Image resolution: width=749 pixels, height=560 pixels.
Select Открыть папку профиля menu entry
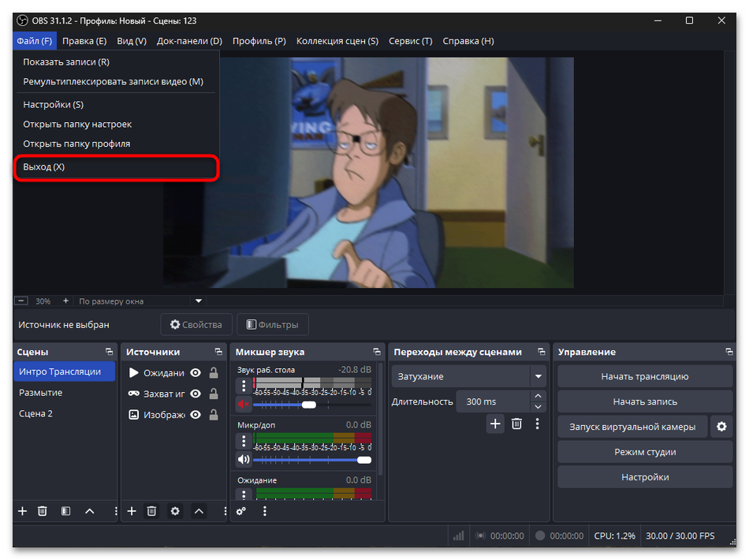(116, 144)
